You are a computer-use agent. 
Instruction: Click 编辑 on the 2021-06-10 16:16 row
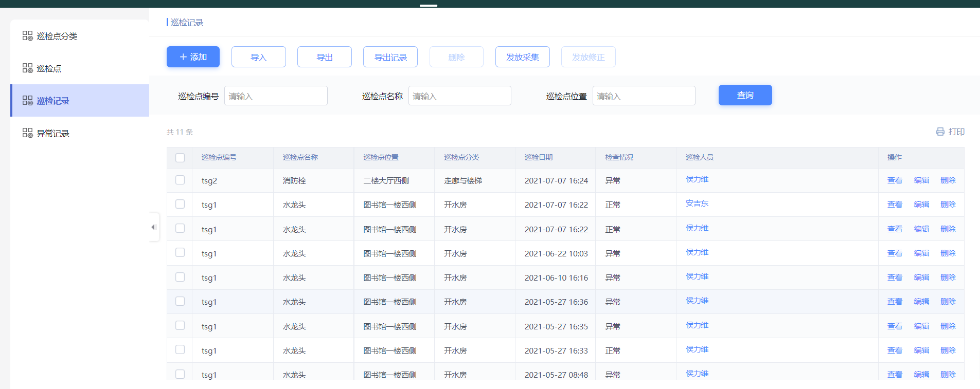pyautogui.click(x=921, y=277)
